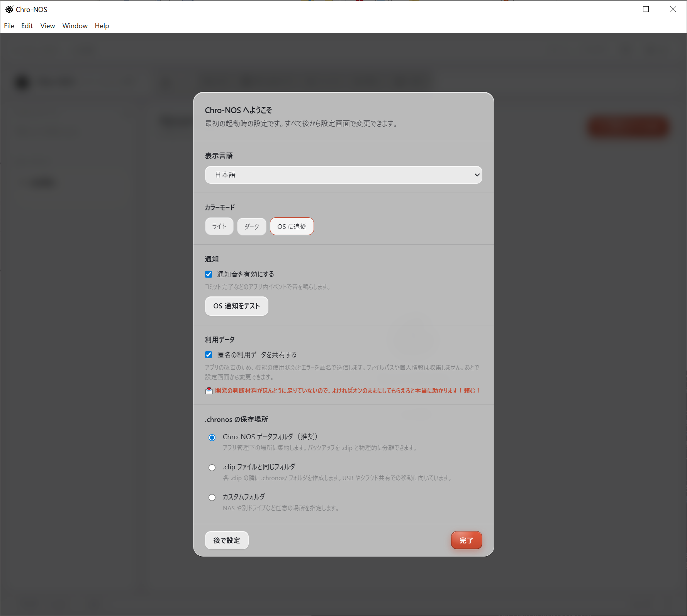Click the 後で設定 button
Screen dimensions: 687x616
(227, 540)
